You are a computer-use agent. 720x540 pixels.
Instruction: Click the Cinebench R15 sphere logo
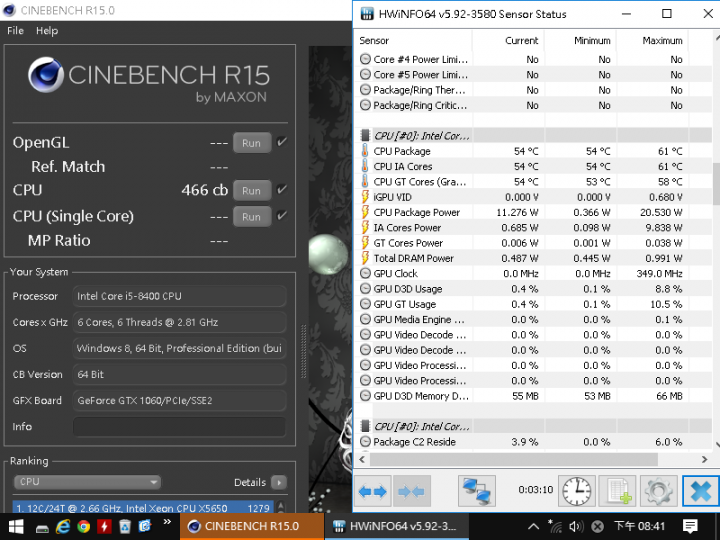click(x=45, y=75)
